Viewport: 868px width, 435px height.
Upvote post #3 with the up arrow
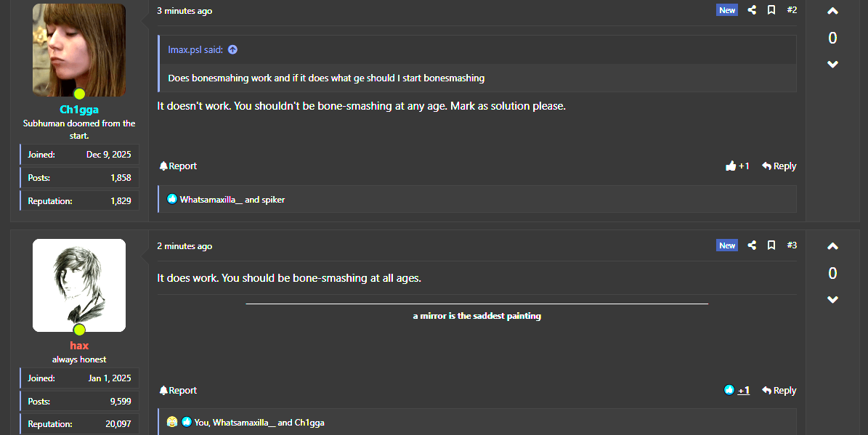click(832, 247)
